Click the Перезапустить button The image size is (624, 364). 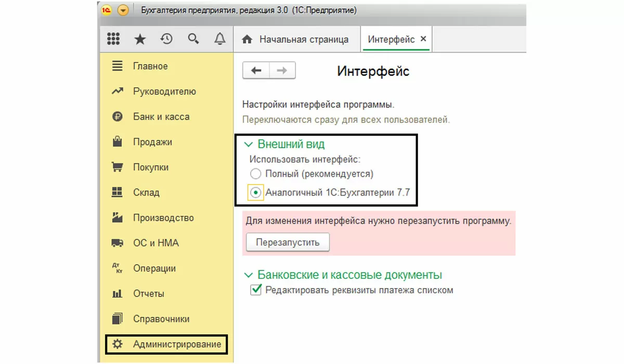coord(288,242)
